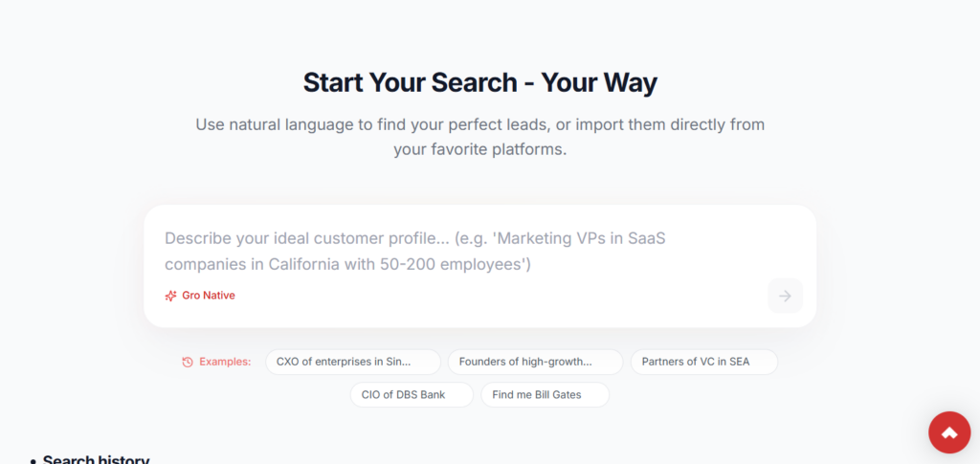980x464 pixels.
Task: Try the 'Find me Bill Gates' example
Action: [545, 394]
